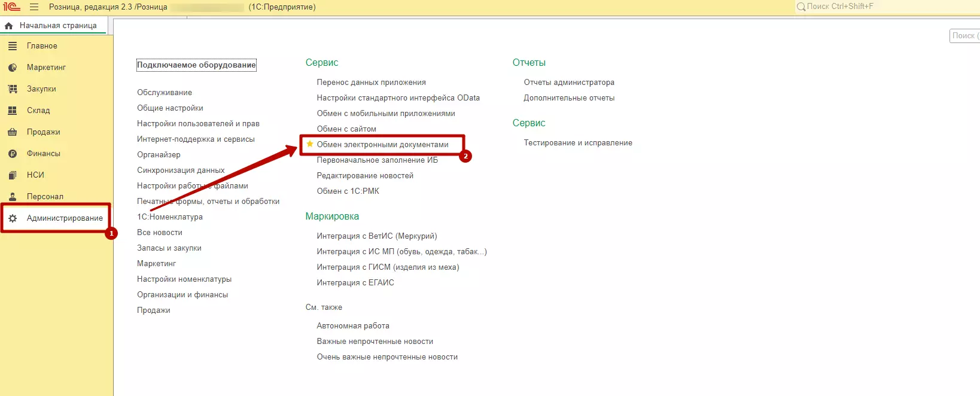Click the Финансы ruble icon
Screen dimensions: 980x396
click(13, 154)
